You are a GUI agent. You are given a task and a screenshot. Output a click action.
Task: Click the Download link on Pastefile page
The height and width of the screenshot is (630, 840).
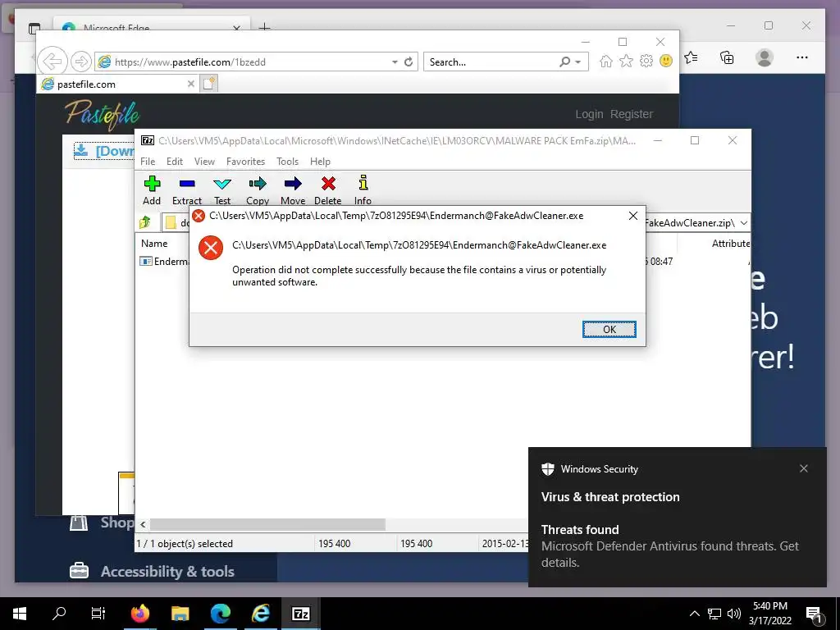point(104,151)
